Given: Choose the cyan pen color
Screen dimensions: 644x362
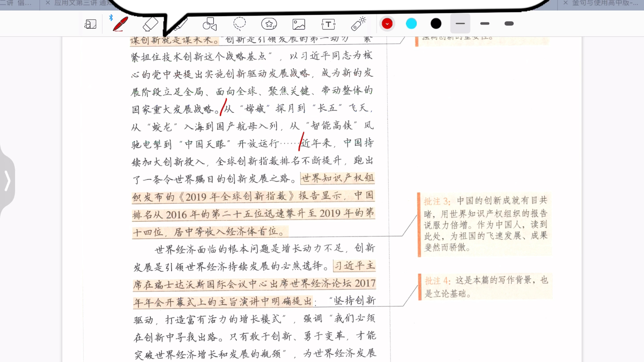Looking at the screenshot, I should click(411, 24).
